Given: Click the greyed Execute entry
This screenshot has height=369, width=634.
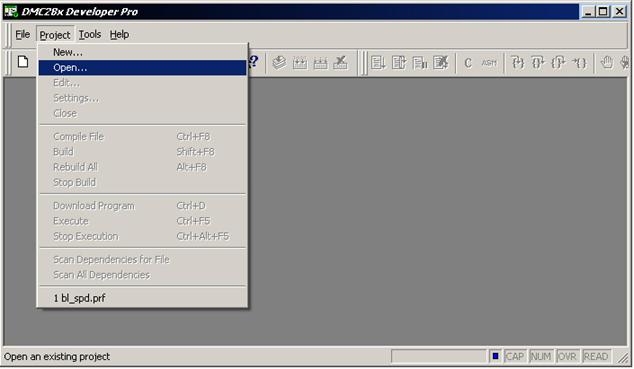Looking at the screenshot, I should [x=142, y=221].
